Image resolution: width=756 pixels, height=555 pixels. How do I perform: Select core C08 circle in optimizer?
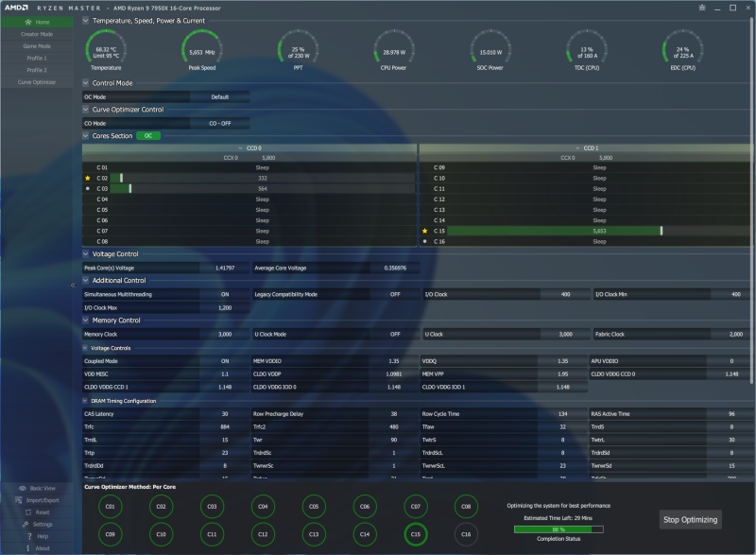(466, 507)
